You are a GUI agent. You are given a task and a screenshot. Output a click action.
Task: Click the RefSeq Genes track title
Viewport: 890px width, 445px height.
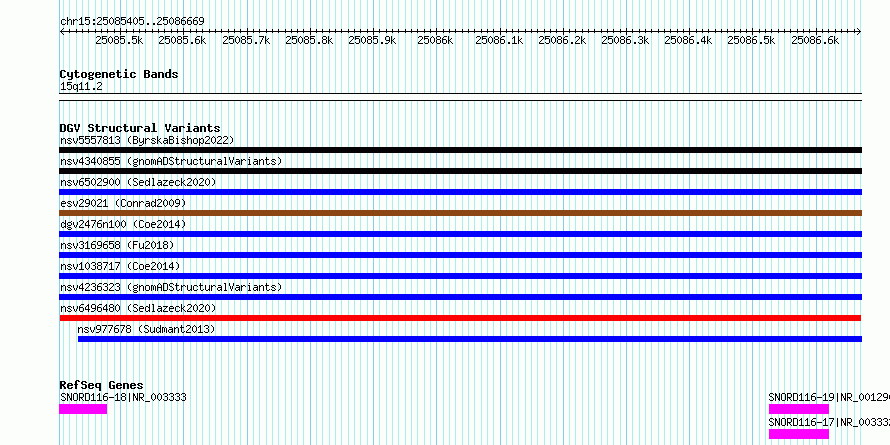101,386
